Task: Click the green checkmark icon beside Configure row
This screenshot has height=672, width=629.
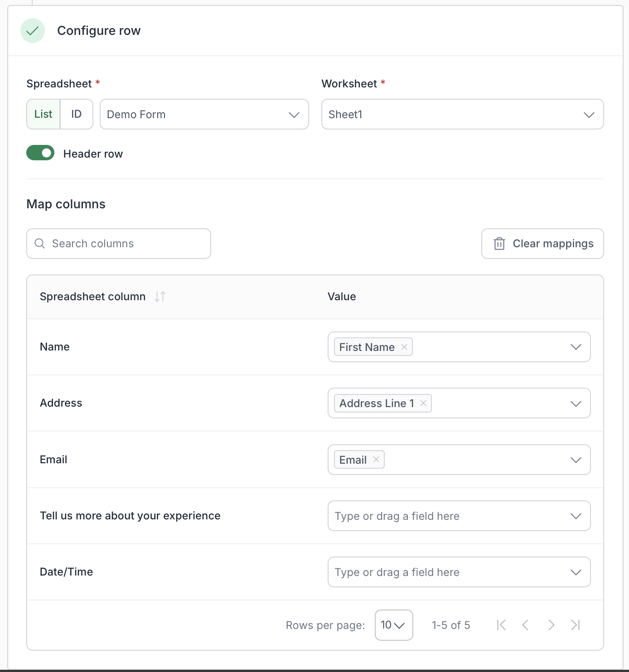Action: pos(33,31)
